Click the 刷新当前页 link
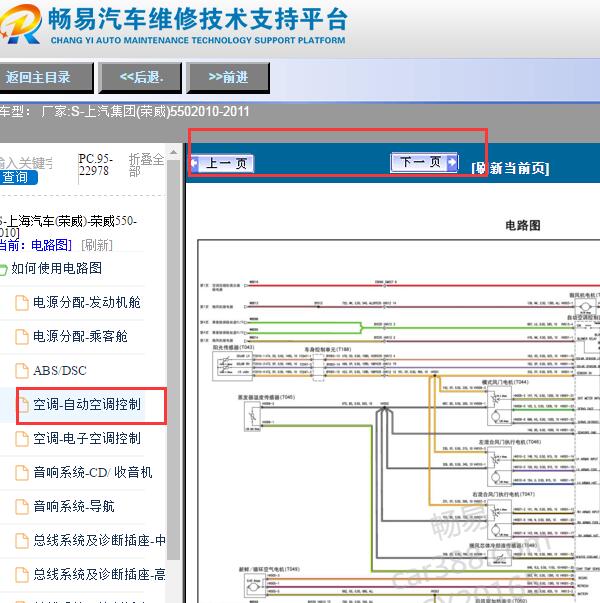This screenshot has width=600, height=603. [x=510, y=168]
